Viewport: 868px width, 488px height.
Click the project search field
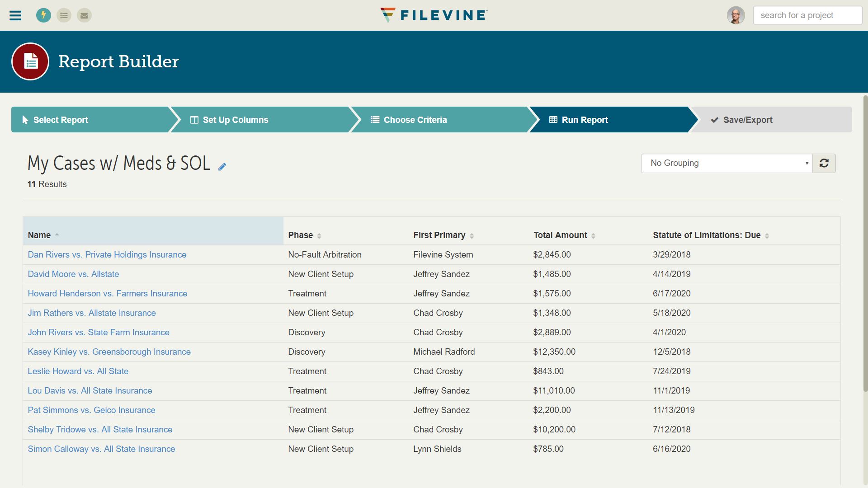point(807,15)
